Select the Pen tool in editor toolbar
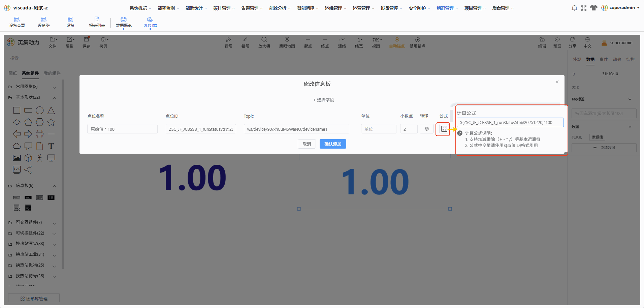The image size is (644, 308). pos(228,42)
